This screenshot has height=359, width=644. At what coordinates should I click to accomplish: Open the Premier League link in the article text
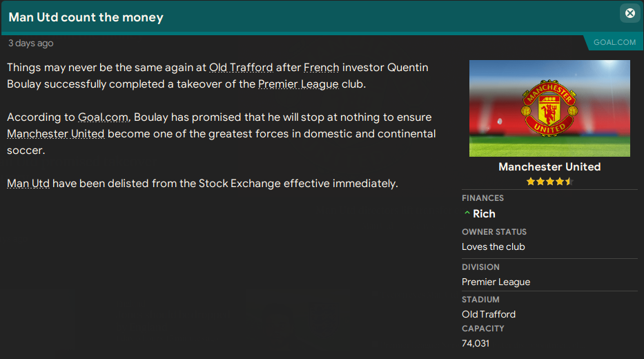pyautogui.click(x=298, y=84)
